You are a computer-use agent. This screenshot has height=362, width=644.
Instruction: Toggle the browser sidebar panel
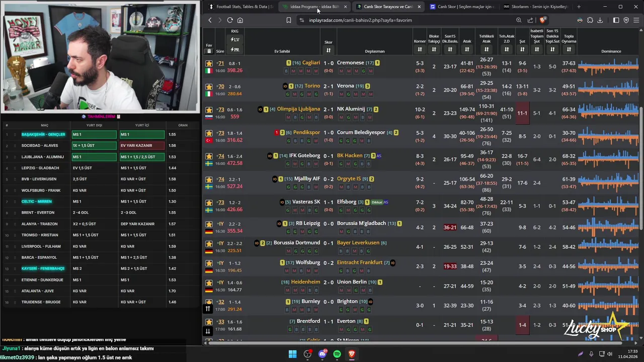616,20
